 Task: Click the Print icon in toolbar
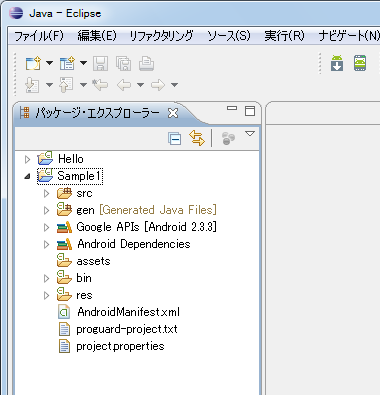pyautogui.click(x=146, y=63)
